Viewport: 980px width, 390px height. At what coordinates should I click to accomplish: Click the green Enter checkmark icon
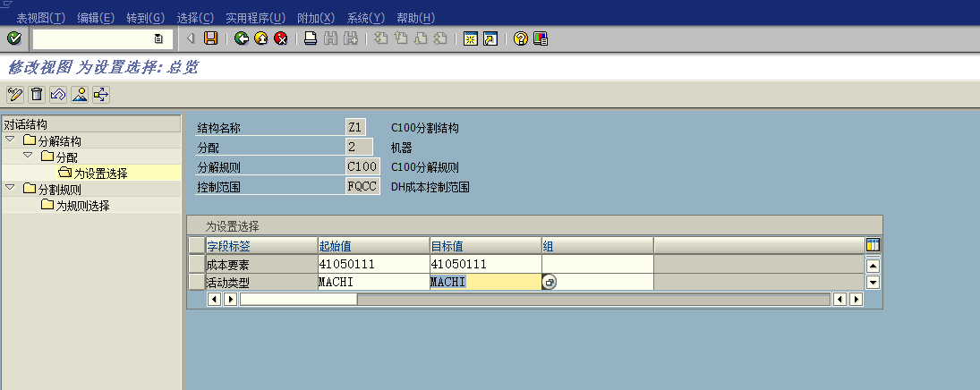13,38
